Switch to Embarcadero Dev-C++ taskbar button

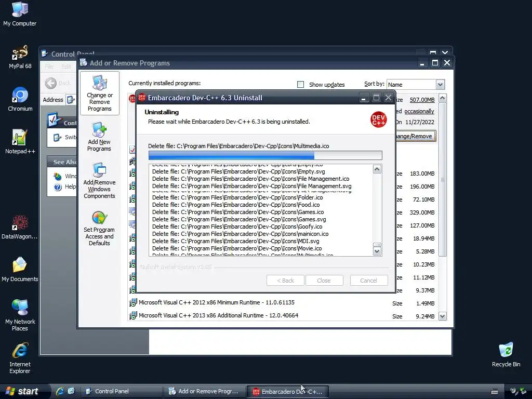click(x=287, y=391)
